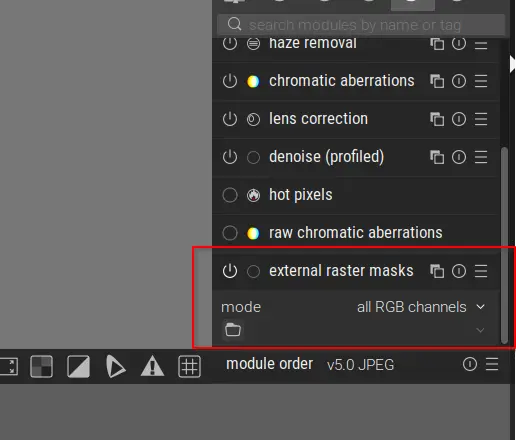Toggle the gamut check triangle icon
Screen dimensions: 516x440
115,366
